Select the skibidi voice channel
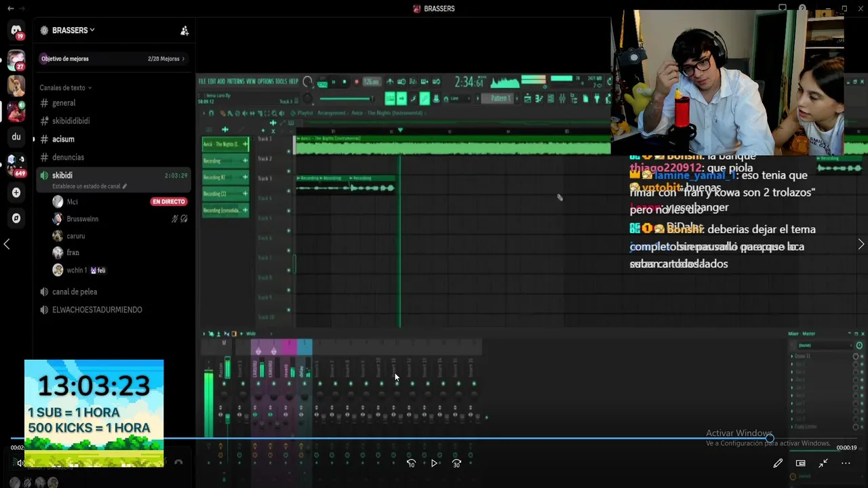Screen dimensions: 868x488 pyautogui.click(x=114, y=180)
